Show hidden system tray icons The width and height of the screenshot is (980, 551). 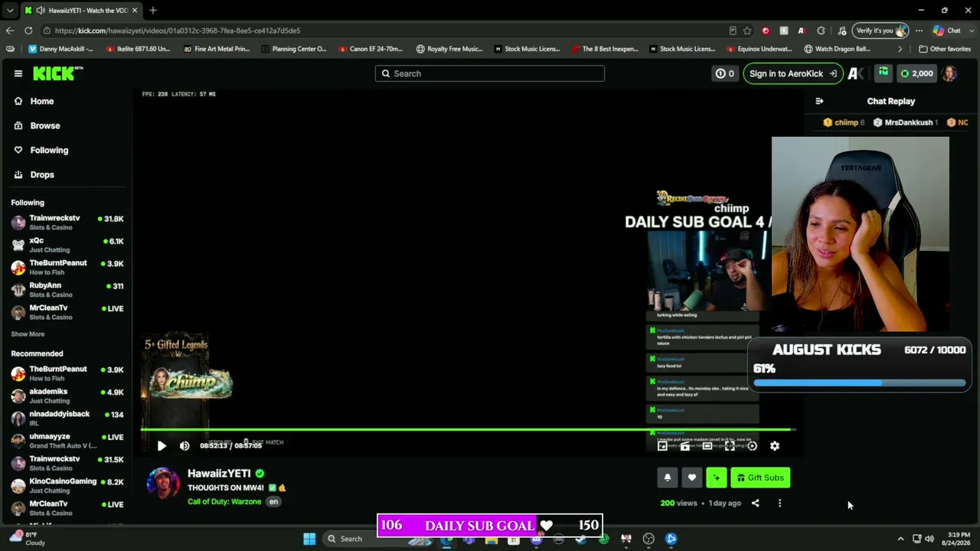pyautogui.click(x=900, y=539)
